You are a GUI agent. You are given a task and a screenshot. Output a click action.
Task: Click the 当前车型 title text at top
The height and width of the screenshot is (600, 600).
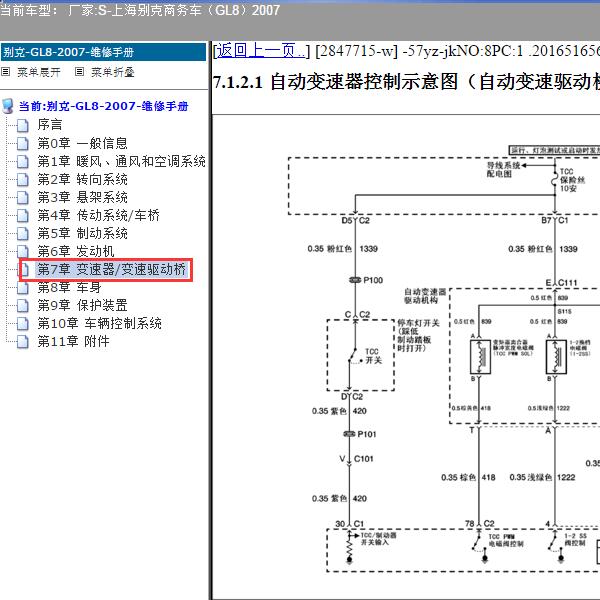pyautogui.click(x=140, y=10)
